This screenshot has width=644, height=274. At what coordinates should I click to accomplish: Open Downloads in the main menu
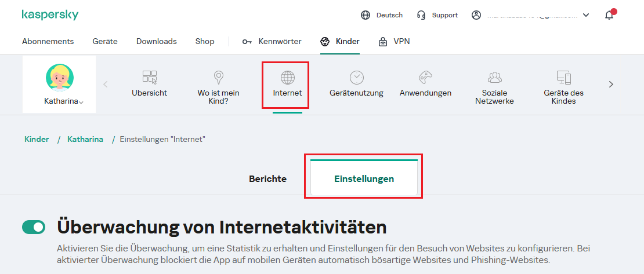(x=157, y=42)
